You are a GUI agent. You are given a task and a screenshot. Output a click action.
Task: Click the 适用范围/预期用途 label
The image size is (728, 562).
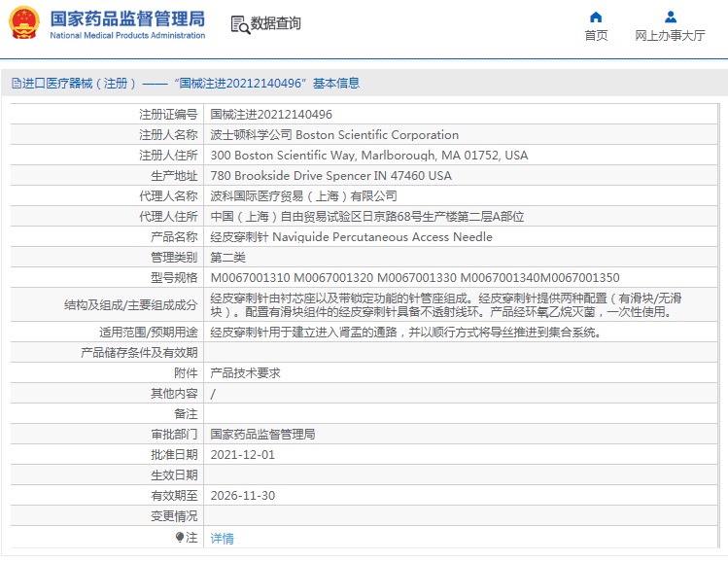(148, 333)
